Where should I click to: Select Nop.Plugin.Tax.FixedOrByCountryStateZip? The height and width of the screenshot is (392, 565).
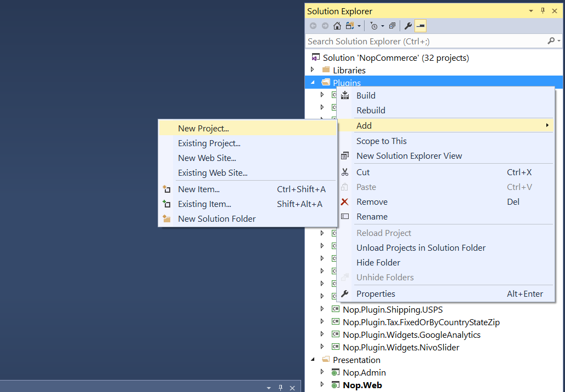[421, 322]
